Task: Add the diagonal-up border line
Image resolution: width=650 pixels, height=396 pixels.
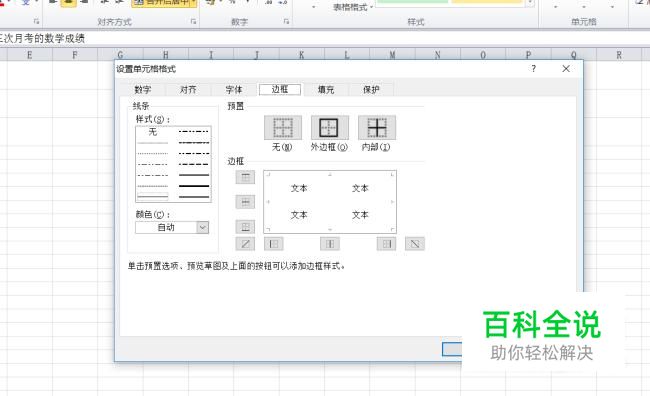Action: click(x=245, y=244)
